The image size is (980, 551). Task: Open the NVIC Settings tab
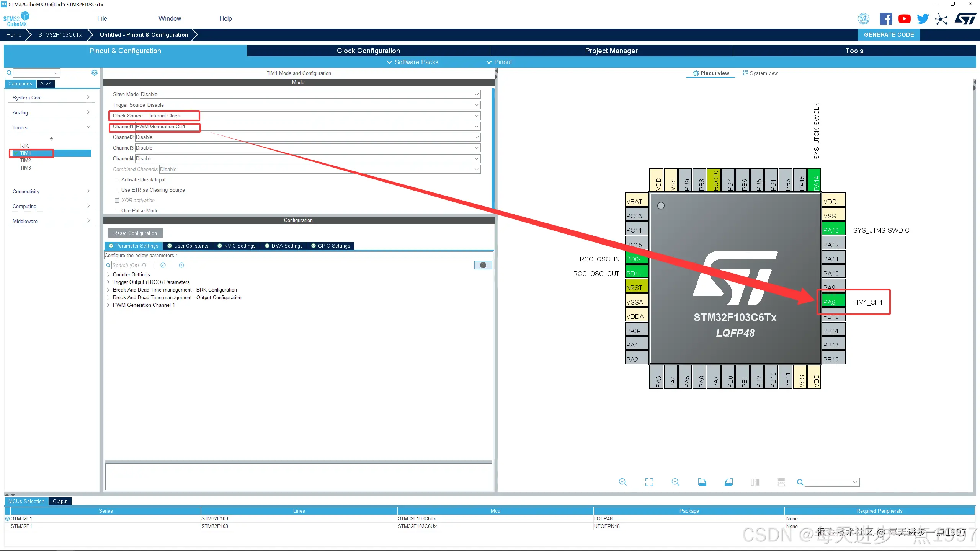click(236, 246)
